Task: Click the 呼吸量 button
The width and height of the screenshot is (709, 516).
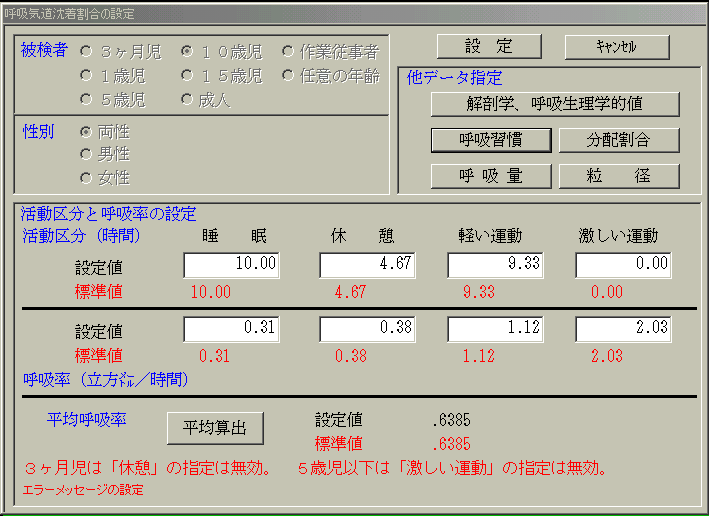Action: point(490,176)
